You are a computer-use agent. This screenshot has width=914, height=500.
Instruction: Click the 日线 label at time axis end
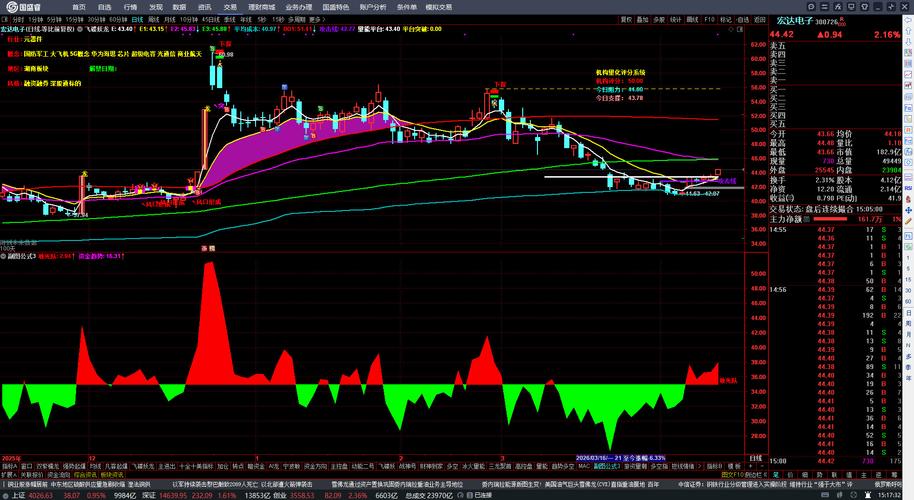(755, 459)
